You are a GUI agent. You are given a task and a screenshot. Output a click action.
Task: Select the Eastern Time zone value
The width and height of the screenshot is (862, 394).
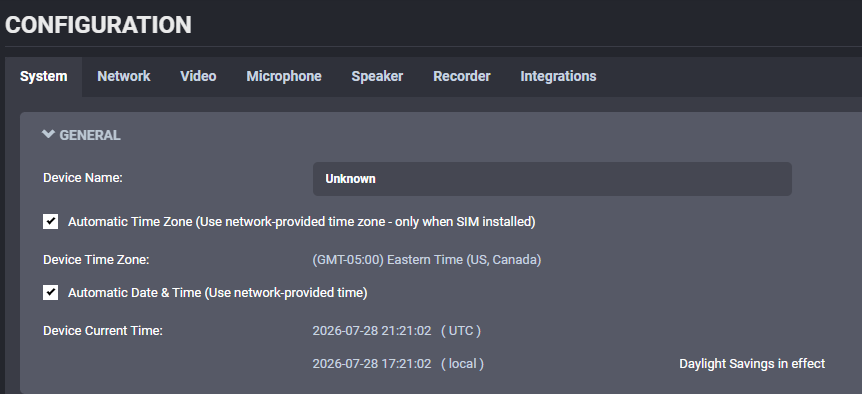click(x=427, y=259)
